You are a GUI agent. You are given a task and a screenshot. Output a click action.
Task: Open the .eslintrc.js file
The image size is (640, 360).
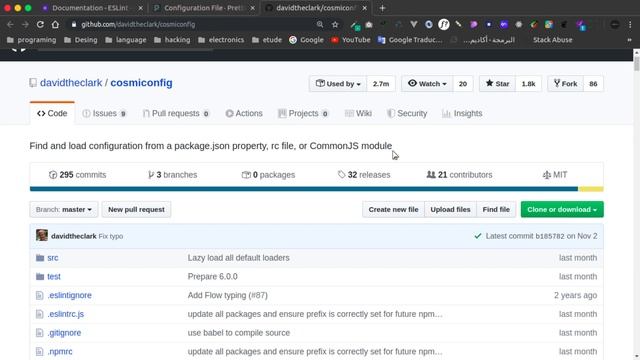coord(66,314)
